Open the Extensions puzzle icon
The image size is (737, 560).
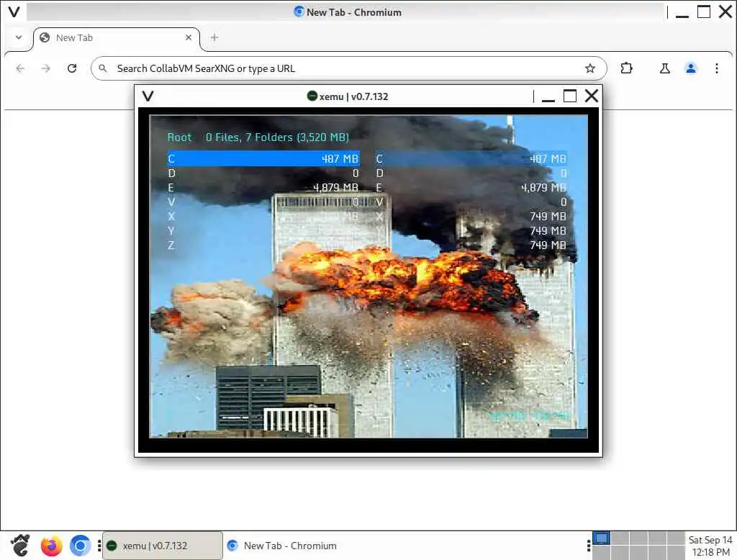coord(626,68)
